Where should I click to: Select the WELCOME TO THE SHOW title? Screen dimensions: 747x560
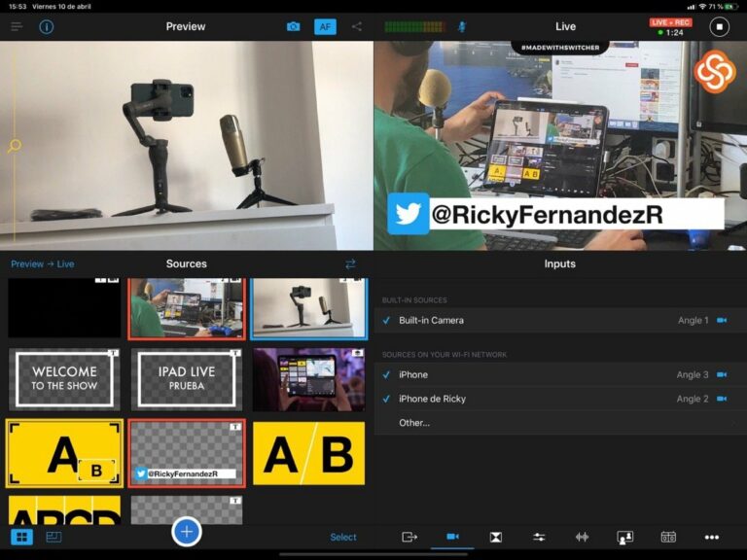click(64, 379)
